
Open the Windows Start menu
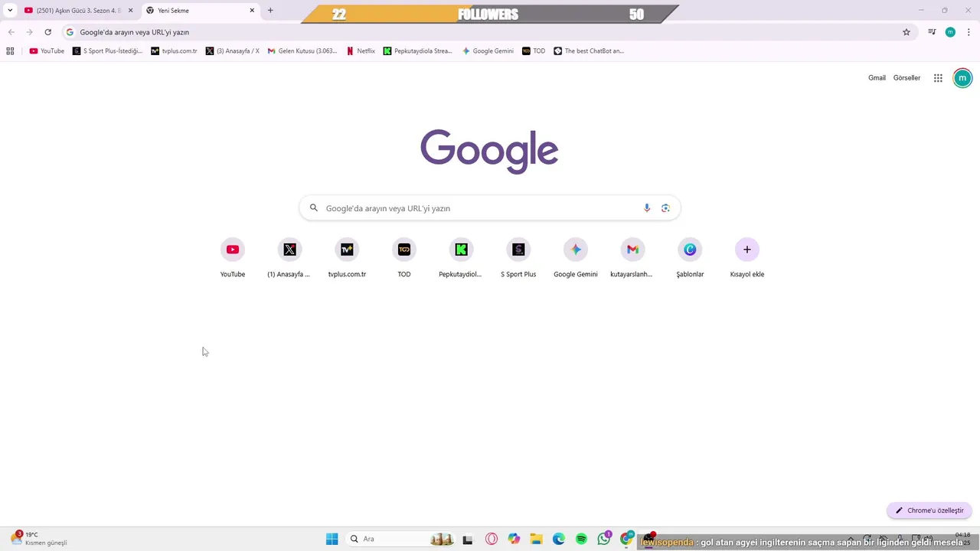point(332,539)
